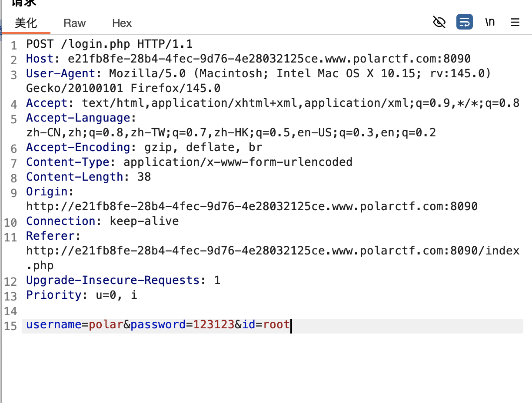Open the hamburger menu in request panel
532x403 pixels.
point(515,22)
